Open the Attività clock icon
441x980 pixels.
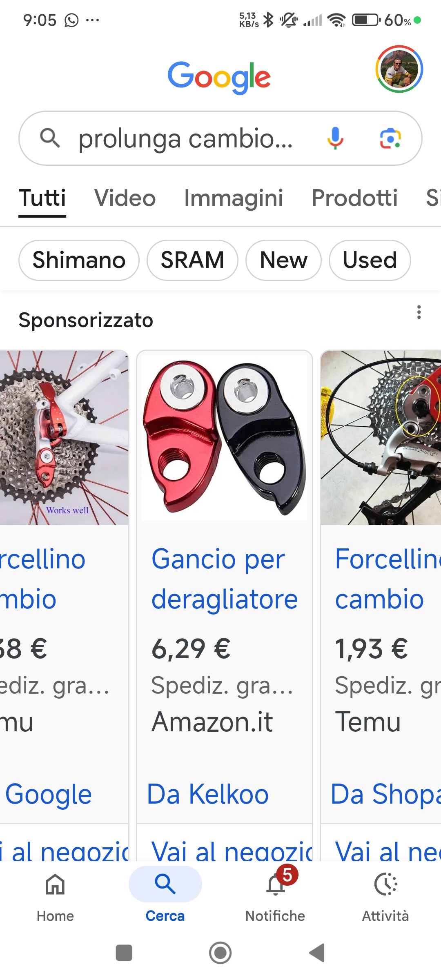pyautogui.click(x=385, y=885)
